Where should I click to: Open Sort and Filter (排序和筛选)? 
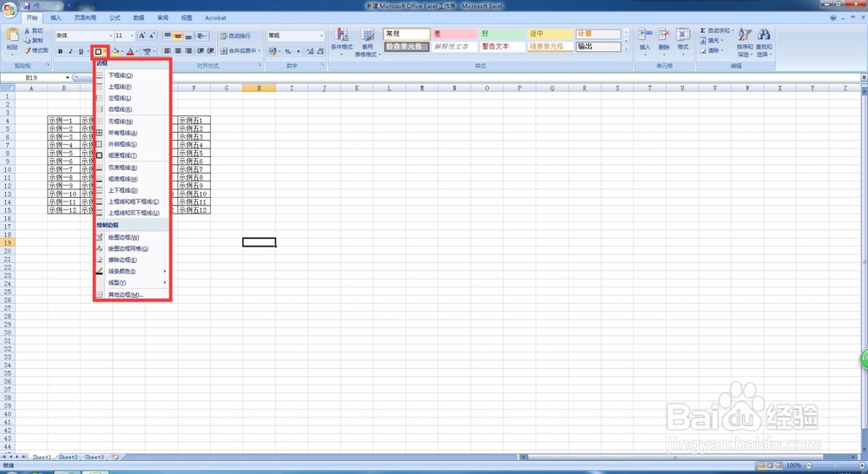click(x=745, y=43)
